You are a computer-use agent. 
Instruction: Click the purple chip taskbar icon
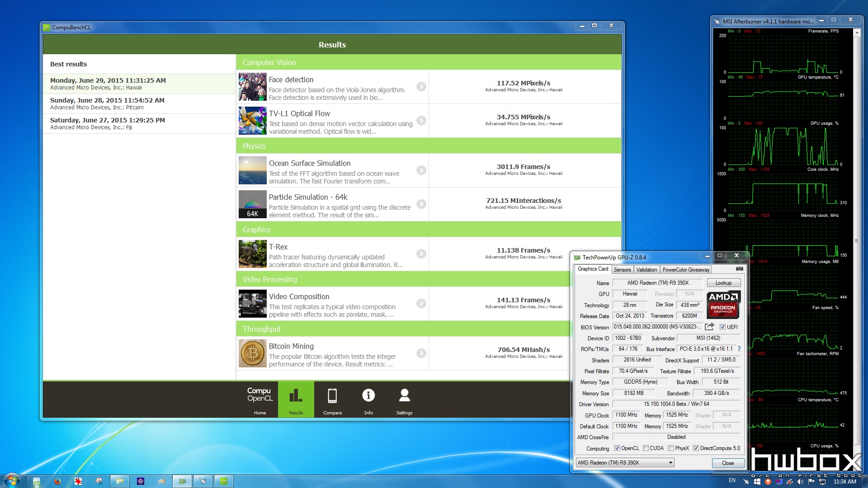pos(141,481)
